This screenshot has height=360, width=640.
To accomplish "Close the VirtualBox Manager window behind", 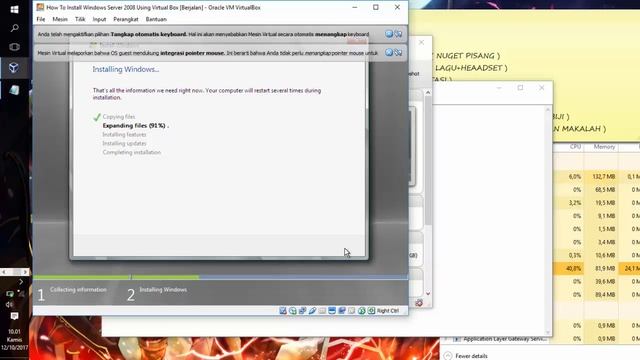I will point(421,42).
